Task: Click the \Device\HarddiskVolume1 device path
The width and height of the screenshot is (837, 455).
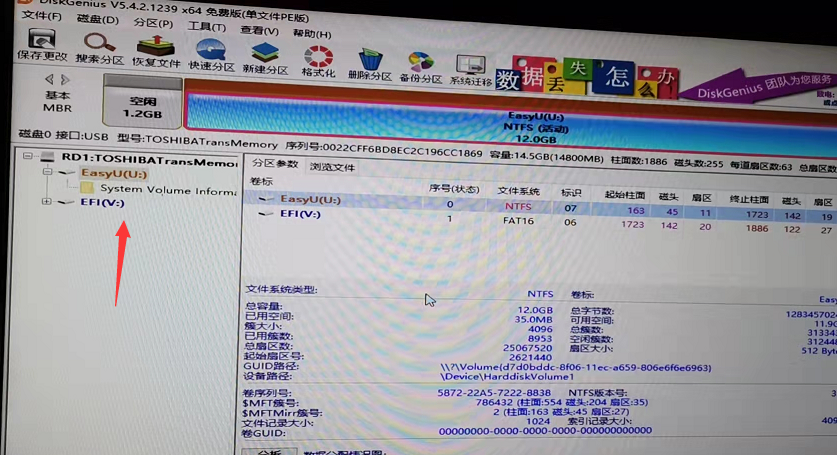Action: click(507, 376)
